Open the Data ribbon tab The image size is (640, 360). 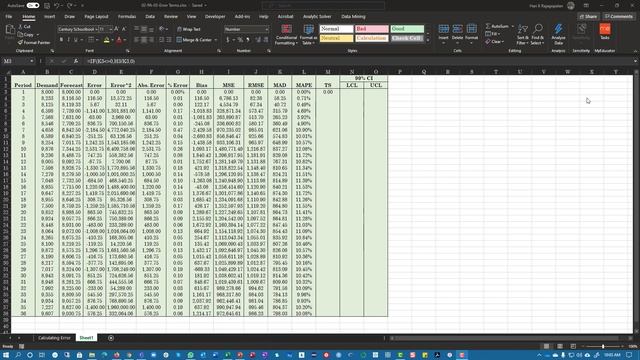[x=150, y=17]
